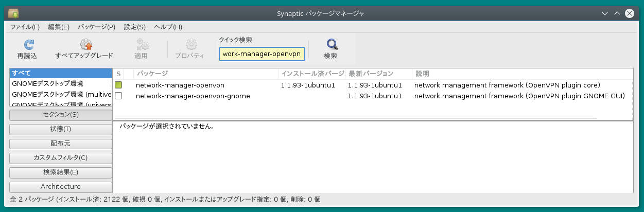The height and width of the screenshot is (212, 644).
Task: Click the Synaptic app icon in title bar
Action: [x=13, y=13]
